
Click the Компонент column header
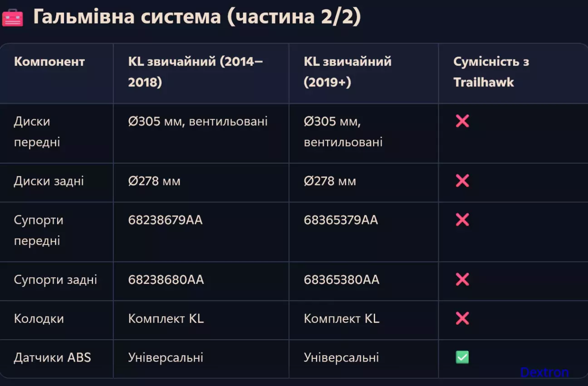point(49,62)
